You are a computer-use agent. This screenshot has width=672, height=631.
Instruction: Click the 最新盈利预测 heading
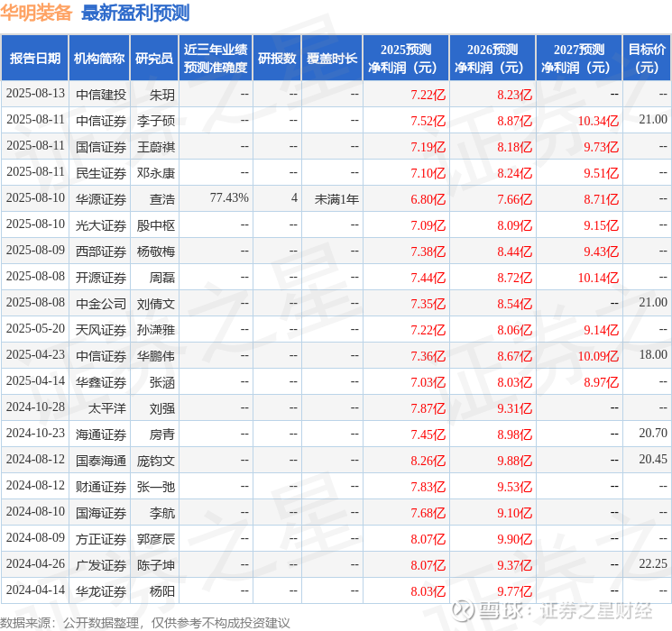[135, 13]
